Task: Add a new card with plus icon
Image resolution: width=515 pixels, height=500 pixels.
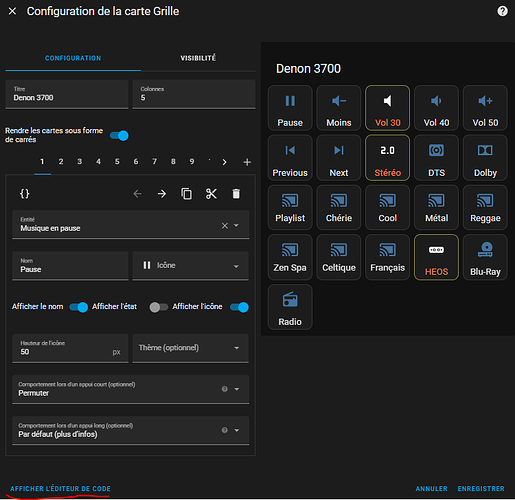Action: [x=247, y=162]
